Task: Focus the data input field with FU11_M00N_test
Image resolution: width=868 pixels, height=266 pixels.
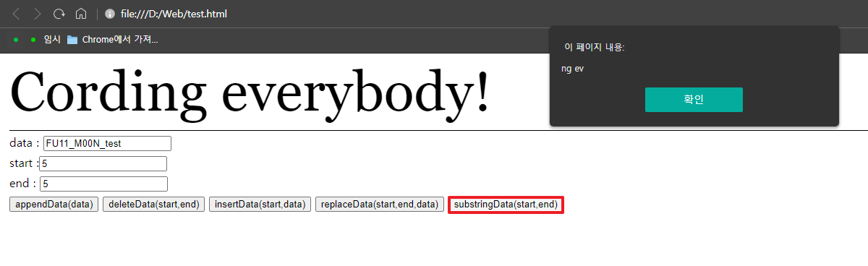Action: point(107,144)
